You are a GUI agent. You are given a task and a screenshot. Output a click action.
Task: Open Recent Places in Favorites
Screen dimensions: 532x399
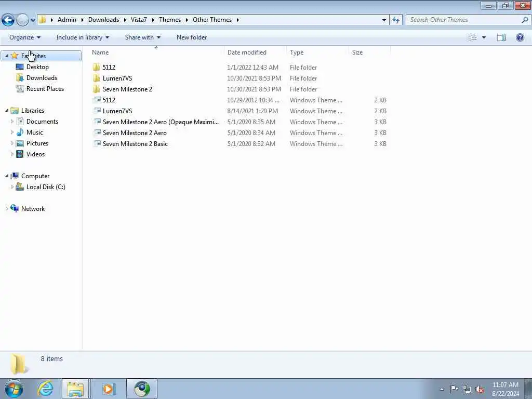pyautogui.click(x=45, y=88)
